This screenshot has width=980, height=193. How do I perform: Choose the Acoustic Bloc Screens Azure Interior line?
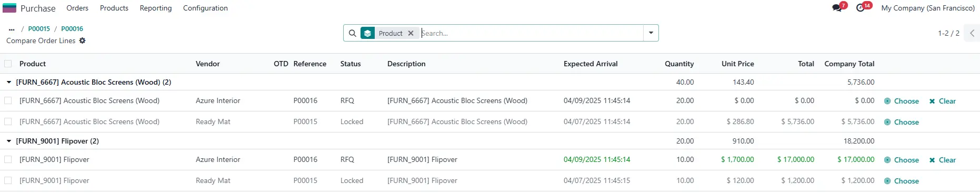coord(902,101)
